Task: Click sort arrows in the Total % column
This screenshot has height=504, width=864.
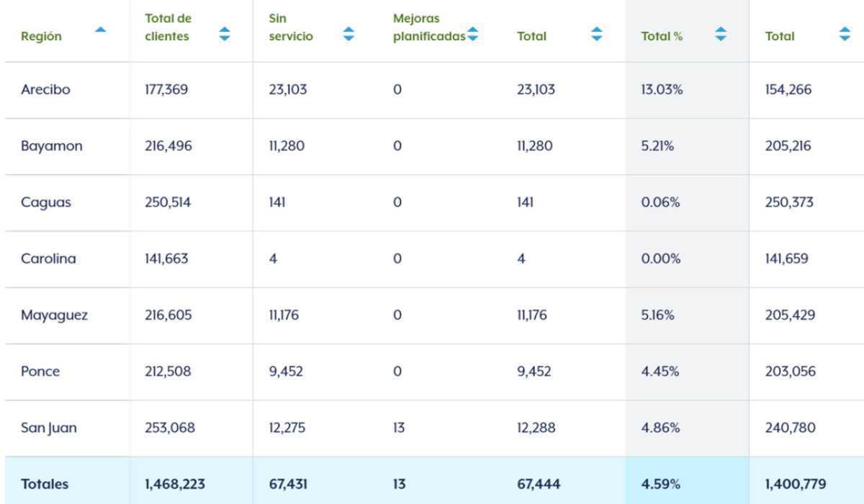Action: click(x=721, y=34)
